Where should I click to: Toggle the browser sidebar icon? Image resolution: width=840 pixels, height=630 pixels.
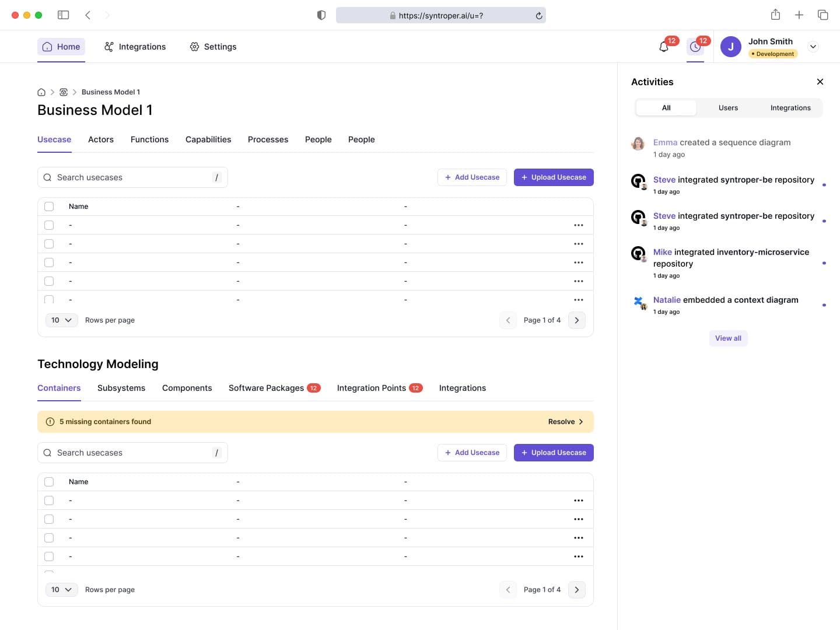click(x=63, y=15)
